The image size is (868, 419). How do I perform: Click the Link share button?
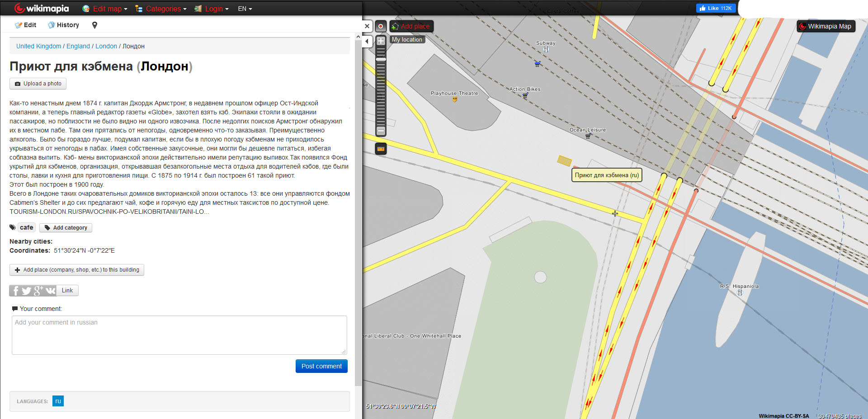tap(67, 291)
